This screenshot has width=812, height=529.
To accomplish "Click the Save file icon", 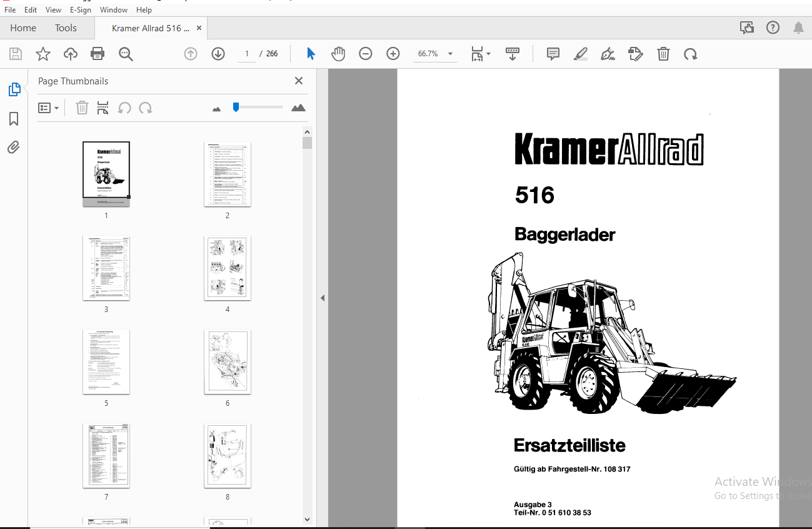I will 16,54.
